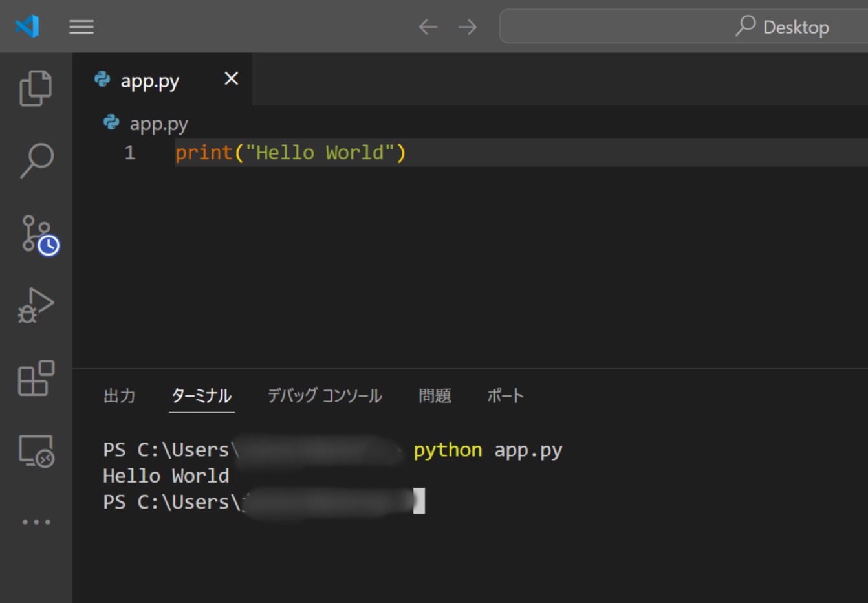Open the Remote Explorer view
The image size is (868, 603).
tap(36, 450)
